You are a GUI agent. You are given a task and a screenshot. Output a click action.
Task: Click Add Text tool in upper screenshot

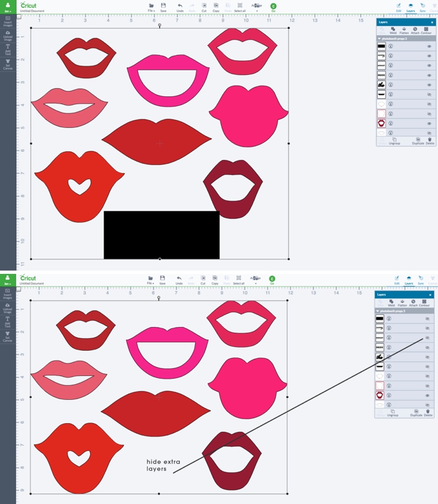tap(8, 50)
